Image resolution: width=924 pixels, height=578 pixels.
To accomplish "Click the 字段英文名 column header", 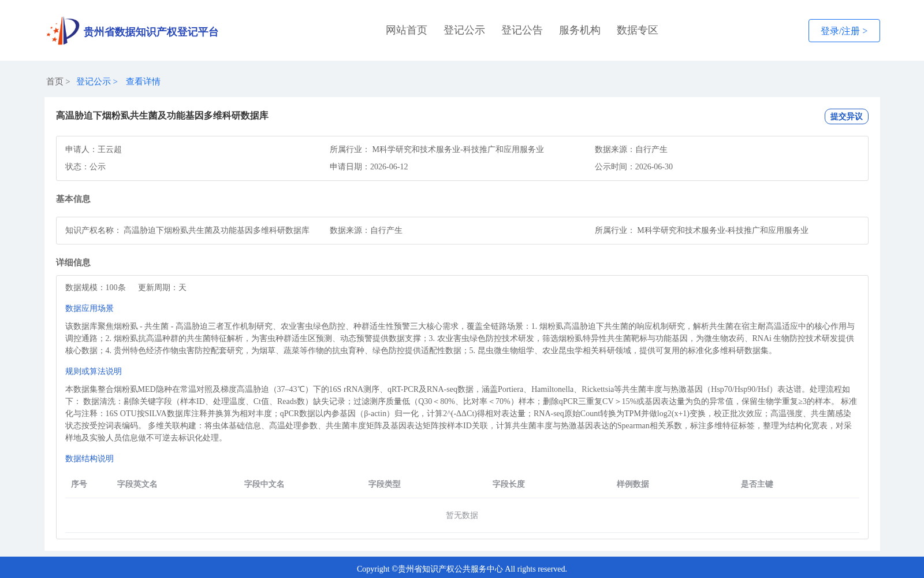I will pos(137,484).
